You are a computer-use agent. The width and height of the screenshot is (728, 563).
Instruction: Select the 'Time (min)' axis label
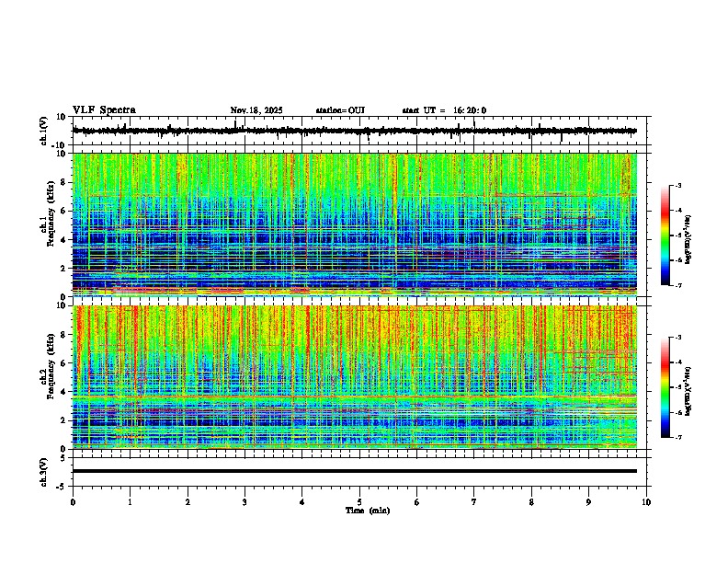(x=368, y=511)
